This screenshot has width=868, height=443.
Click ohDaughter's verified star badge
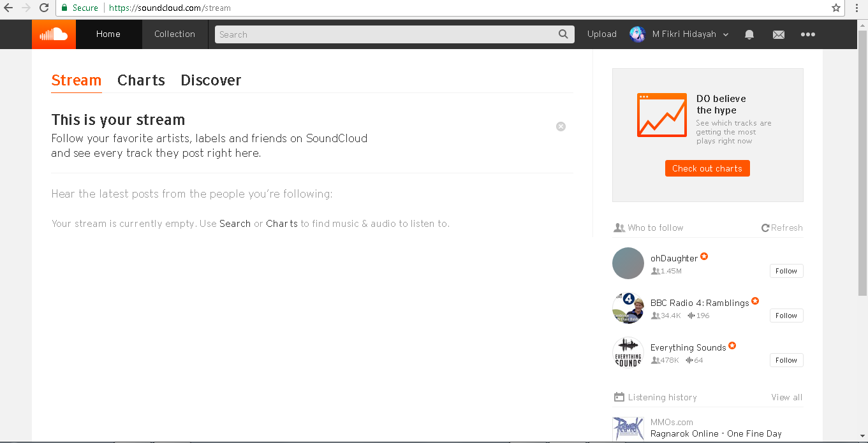[x=704, y=256]
